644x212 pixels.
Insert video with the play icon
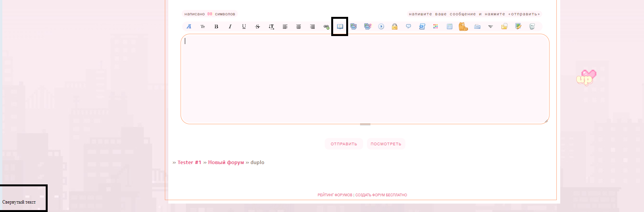[x=381, y=26]
